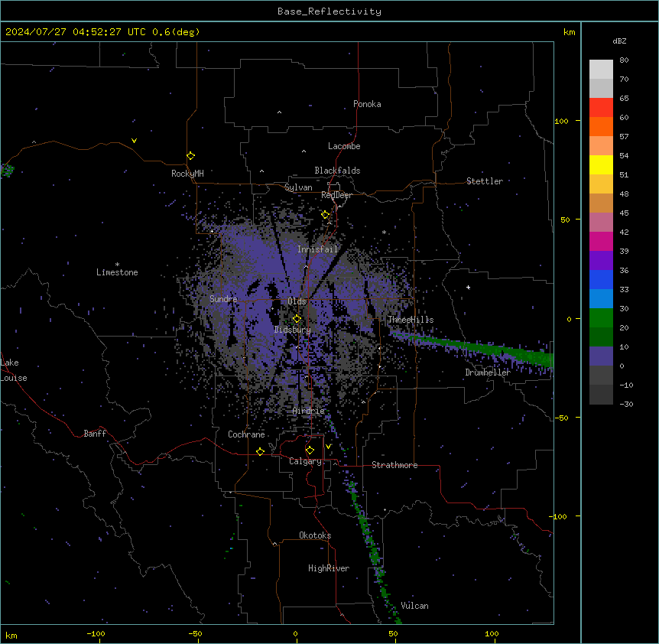Click the yellow diamond marker below Cochrane
Image resolution: width=659 pixels, height=644 pixels.
pyautogui.click(x=260, y=451)
